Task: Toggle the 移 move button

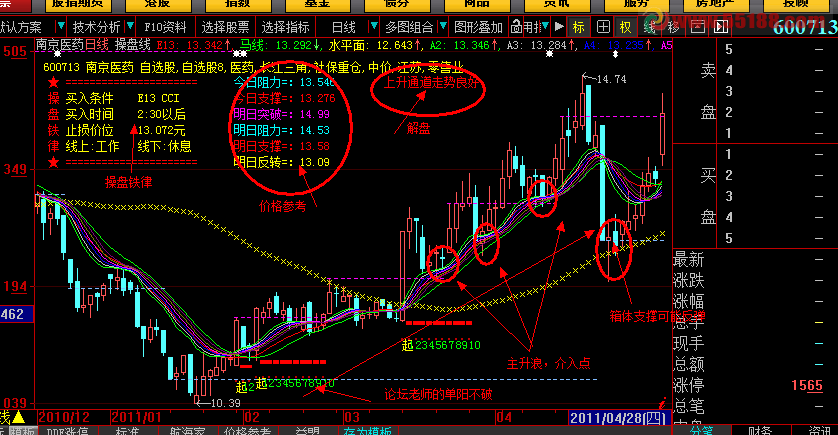Action: coord(673,27)
